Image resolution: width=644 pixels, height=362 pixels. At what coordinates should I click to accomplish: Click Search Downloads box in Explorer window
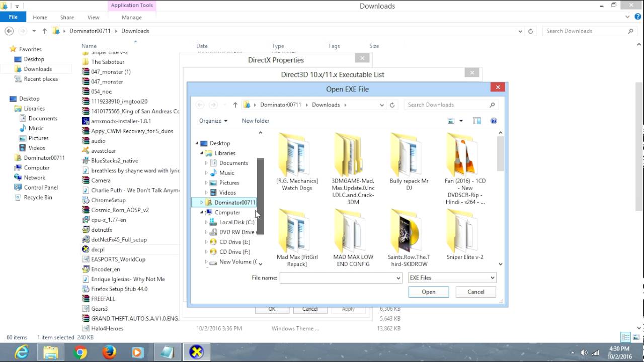[x=590, y=31]
